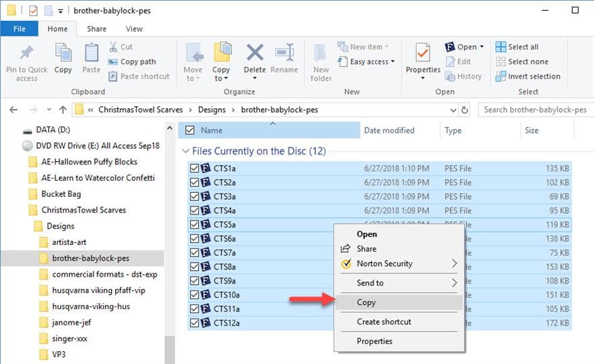Screen dimensions: 594x364
Task: Click Select all in ribbon
Action: pos(517,47)
